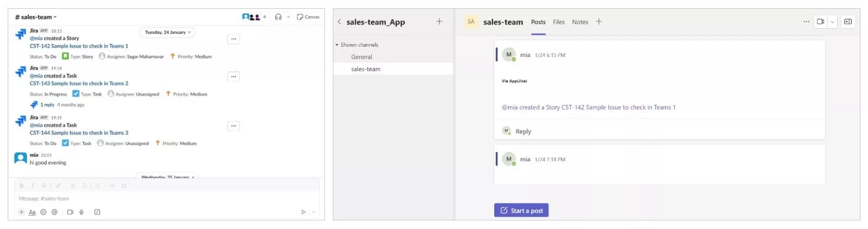Toggle blockquote in Slack composer
Screen dimensions: 868x229
(x=98, y=186)
